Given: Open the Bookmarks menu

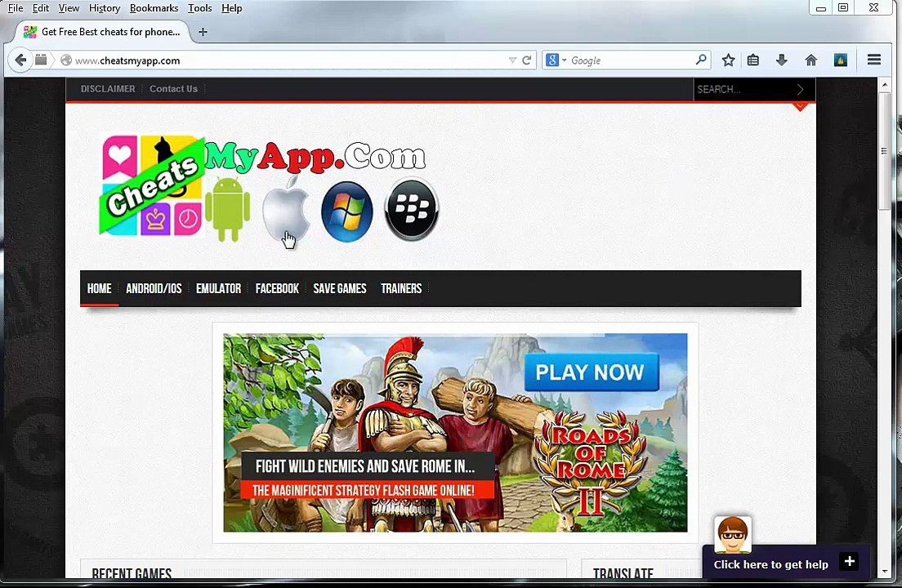Looking at the screenshot, I should [x=154, y=8].
